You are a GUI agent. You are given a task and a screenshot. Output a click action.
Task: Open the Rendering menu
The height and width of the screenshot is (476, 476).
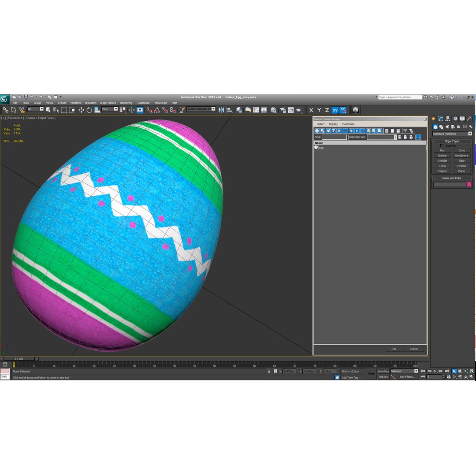tap(126, 103)
